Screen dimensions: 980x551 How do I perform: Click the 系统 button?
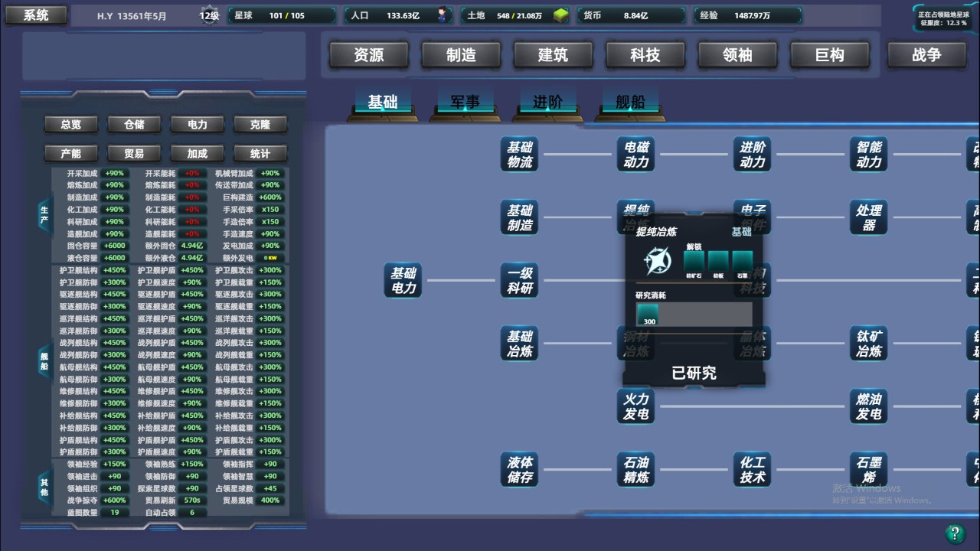click(x=35, y=15)
